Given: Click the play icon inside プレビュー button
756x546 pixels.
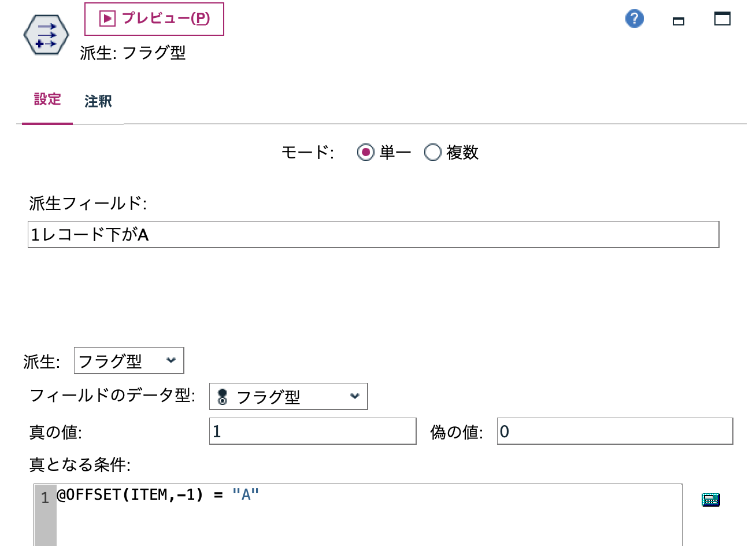Looking at the screenshot, I should [106, 19].
